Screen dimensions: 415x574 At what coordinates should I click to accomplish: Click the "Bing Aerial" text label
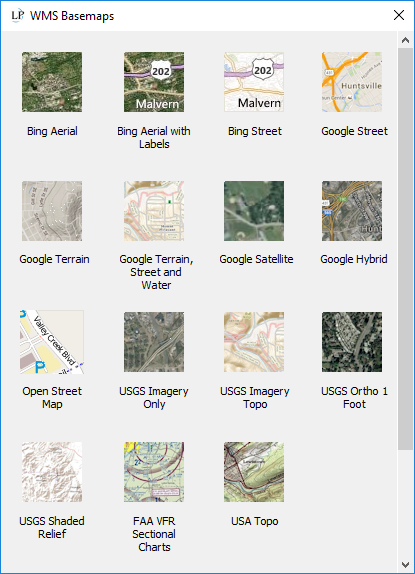[x=52, y=131]
